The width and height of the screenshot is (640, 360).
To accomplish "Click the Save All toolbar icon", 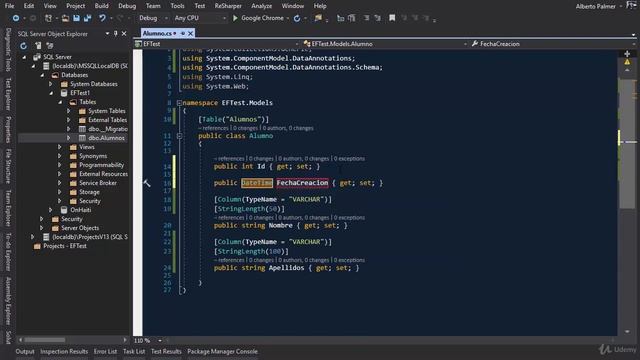I will [x=87, y=18].
